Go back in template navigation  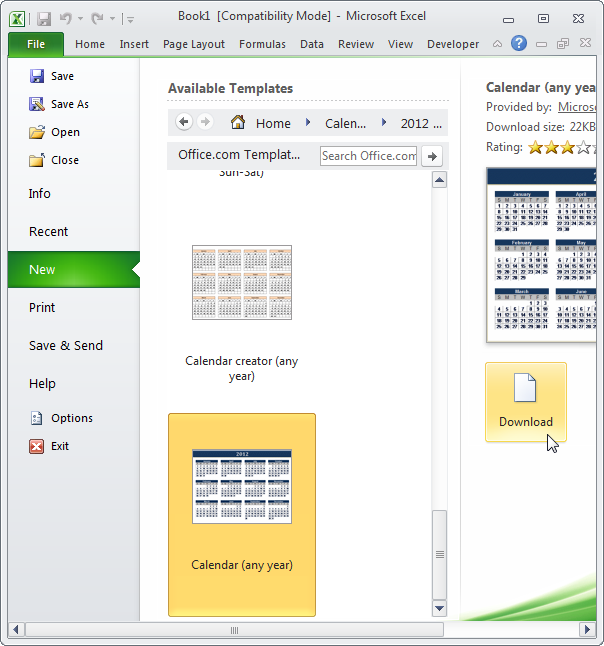point(184,122)
